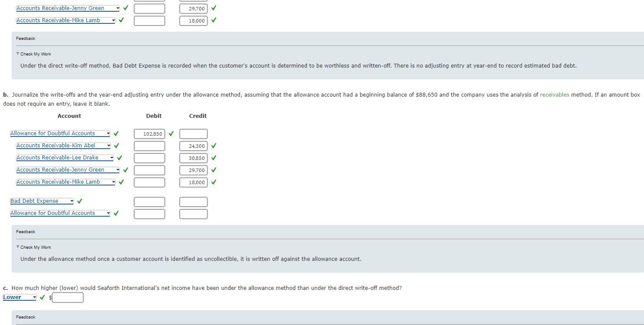This screenshot has height=325, width=644.
Task: Click the checkmark after the 102,850 debit amount
Action: tap(171, 133)
